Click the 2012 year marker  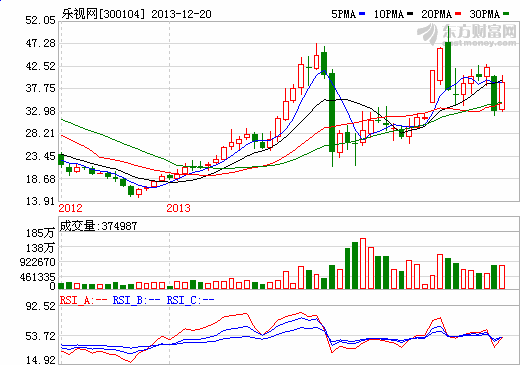coord(70,208)
